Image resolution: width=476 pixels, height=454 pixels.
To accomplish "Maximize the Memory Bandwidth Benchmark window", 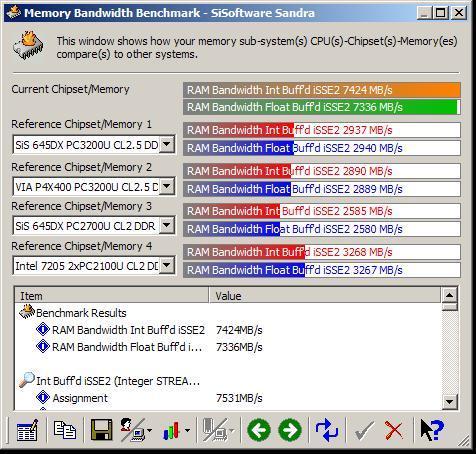I will 441,13.
